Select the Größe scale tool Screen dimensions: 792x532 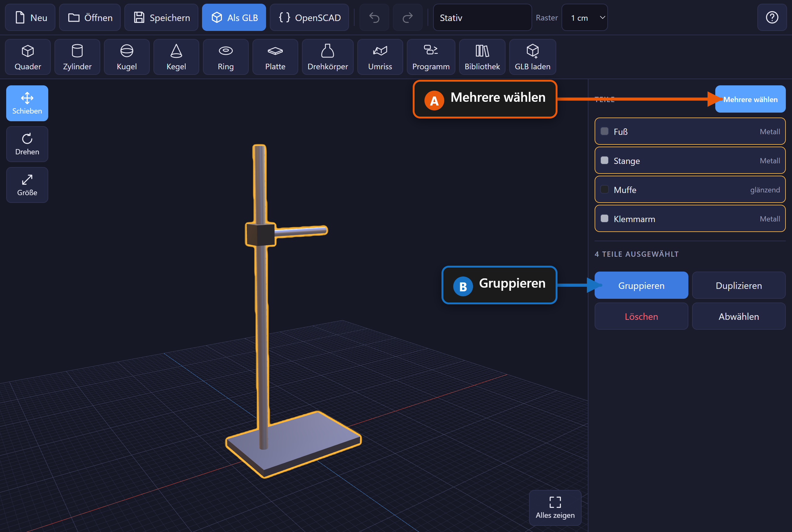point(27,185)
